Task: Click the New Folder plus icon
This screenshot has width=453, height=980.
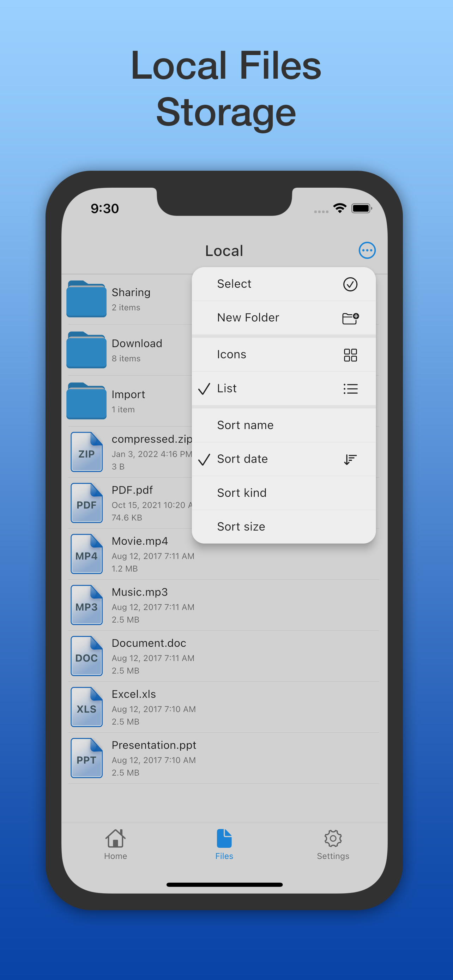Action: (350, 318)
